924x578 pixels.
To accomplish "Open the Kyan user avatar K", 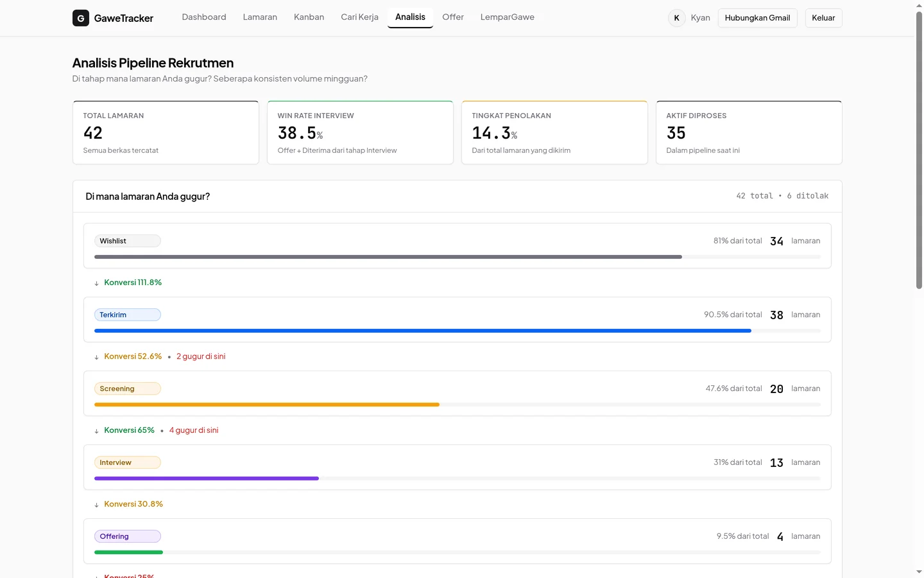I will (x=676, y=18).
